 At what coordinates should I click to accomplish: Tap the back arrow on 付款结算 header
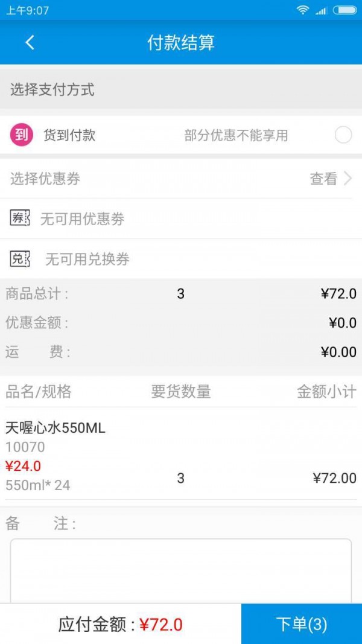(29, 43)
